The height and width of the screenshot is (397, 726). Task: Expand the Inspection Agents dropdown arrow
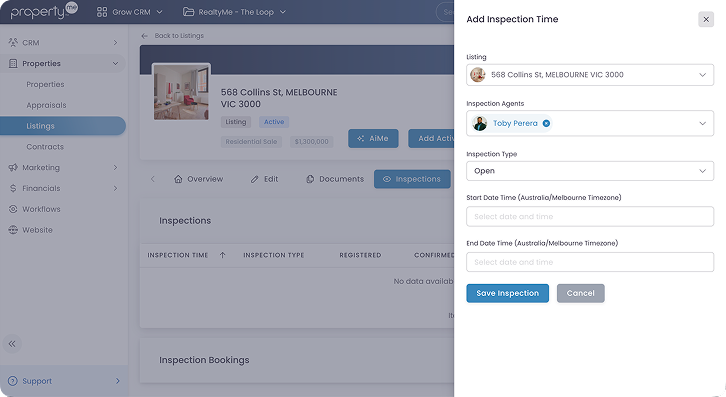[x=702, y=123]
